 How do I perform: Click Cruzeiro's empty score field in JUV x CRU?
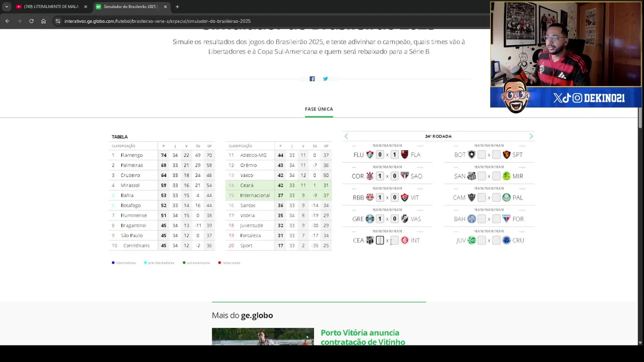click(x=496, y=240)
